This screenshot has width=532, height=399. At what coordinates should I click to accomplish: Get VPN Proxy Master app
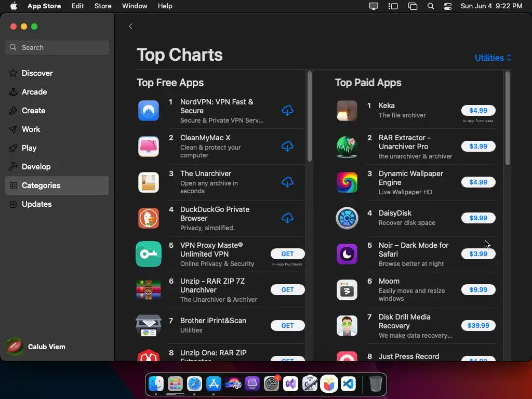[287, 254]
